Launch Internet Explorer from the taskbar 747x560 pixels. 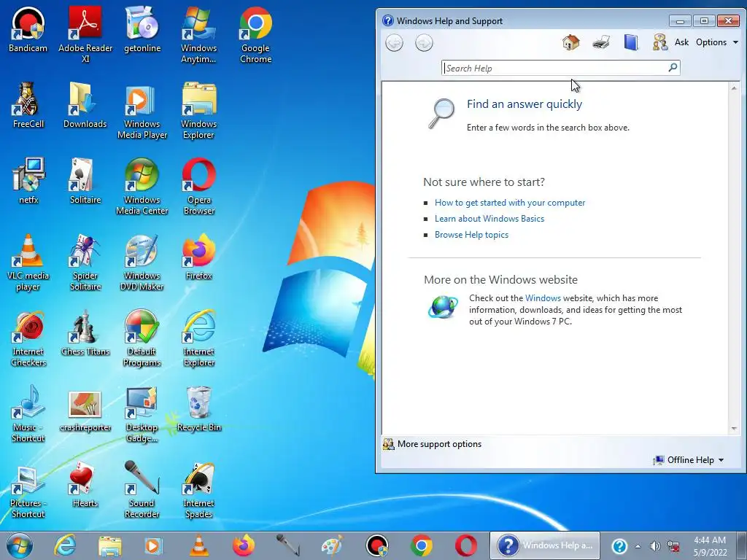pos(65,545)
